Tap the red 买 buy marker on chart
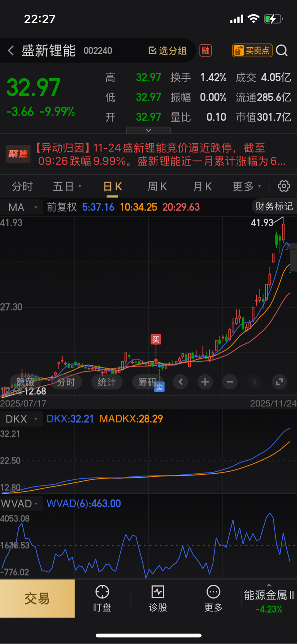Image resolution: width=297 pixels, height=644 pixels. point(156,340)
